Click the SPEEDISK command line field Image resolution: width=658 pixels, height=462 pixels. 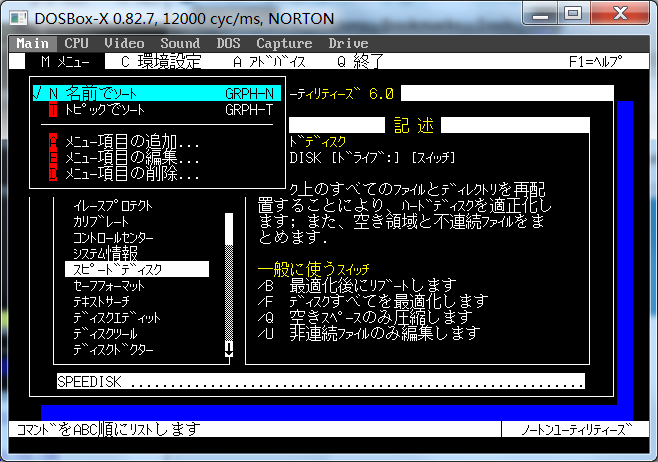click(321, 381)
